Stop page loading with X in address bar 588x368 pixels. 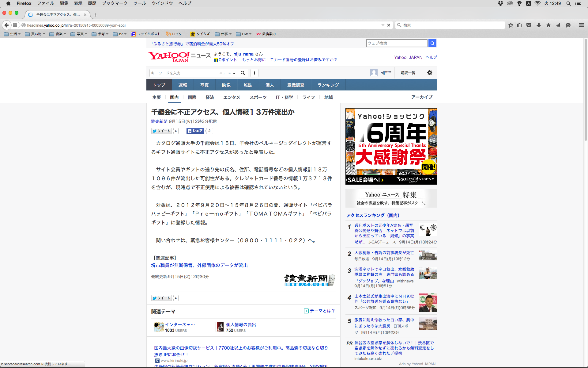coord(389,25)
